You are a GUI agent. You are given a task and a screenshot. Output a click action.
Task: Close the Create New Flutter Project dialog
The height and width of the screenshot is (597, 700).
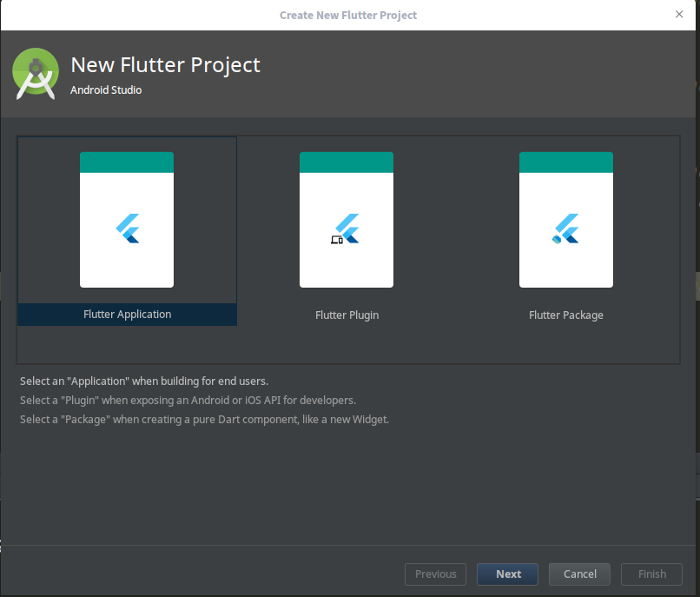click(x=679, y=14)
